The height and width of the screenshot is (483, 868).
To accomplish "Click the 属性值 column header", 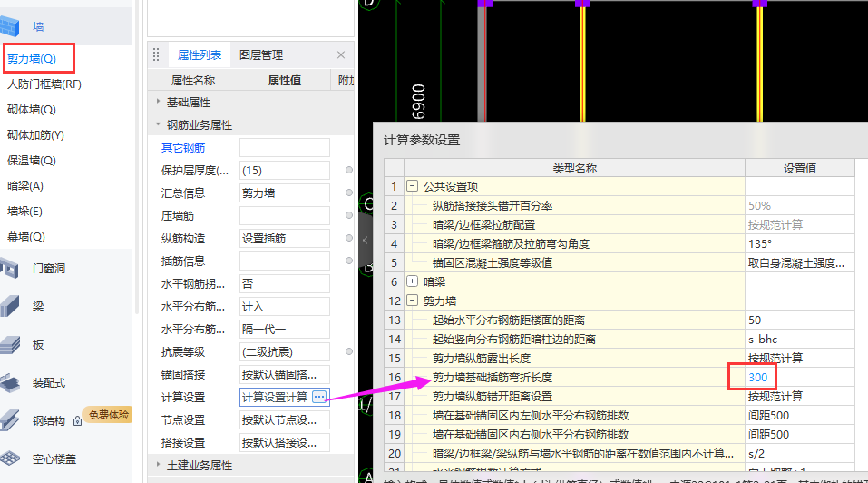I will tap(285, 80).
